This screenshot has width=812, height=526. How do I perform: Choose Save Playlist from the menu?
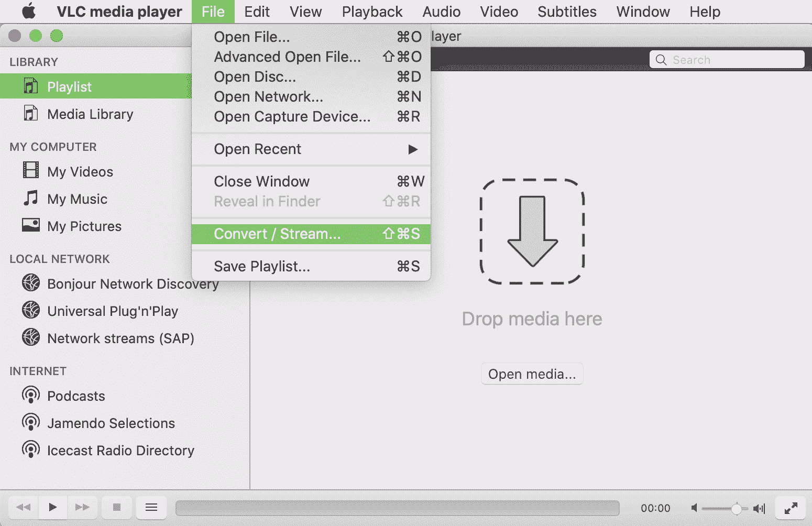tap(311, 266)
